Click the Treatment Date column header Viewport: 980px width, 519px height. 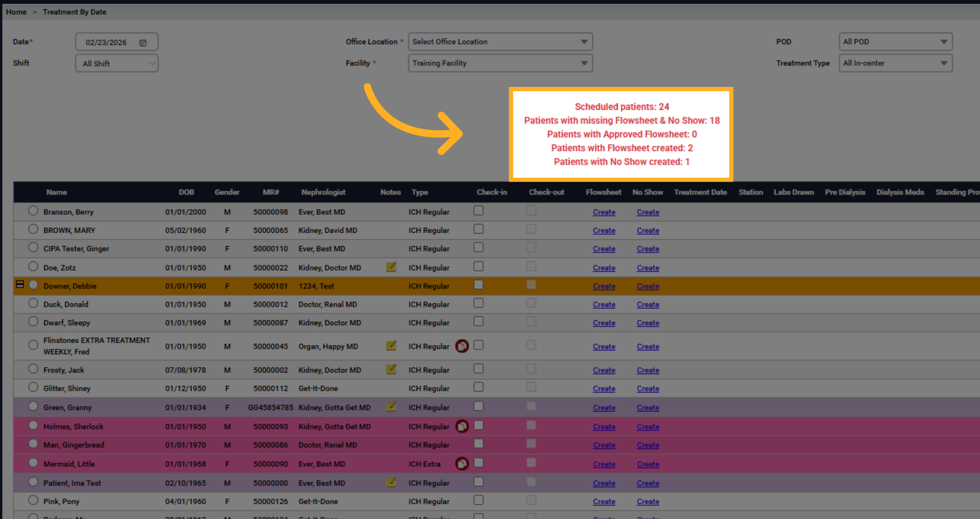[700, 192]
